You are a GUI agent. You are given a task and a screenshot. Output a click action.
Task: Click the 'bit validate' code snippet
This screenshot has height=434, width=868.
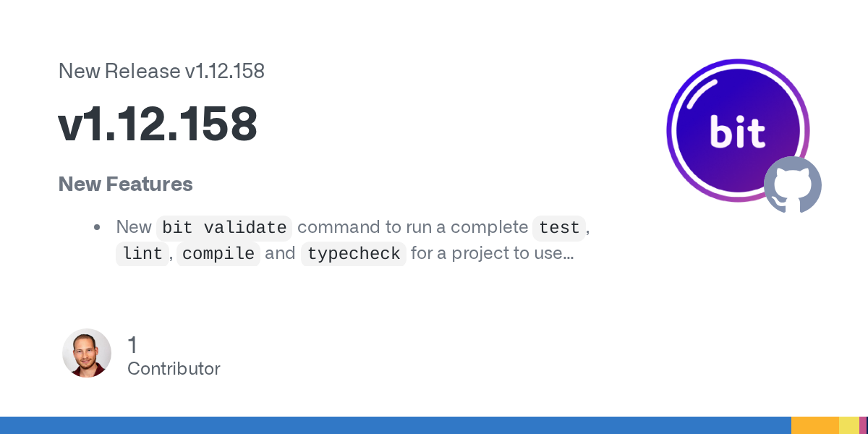[224, 228]
